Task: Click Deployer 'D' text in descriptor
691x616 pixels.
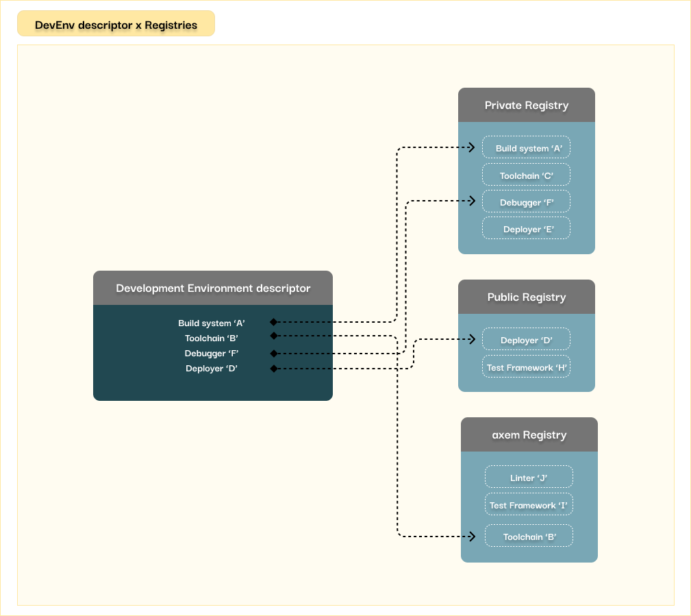Action: pyautogui.click(x=212, y=368)
